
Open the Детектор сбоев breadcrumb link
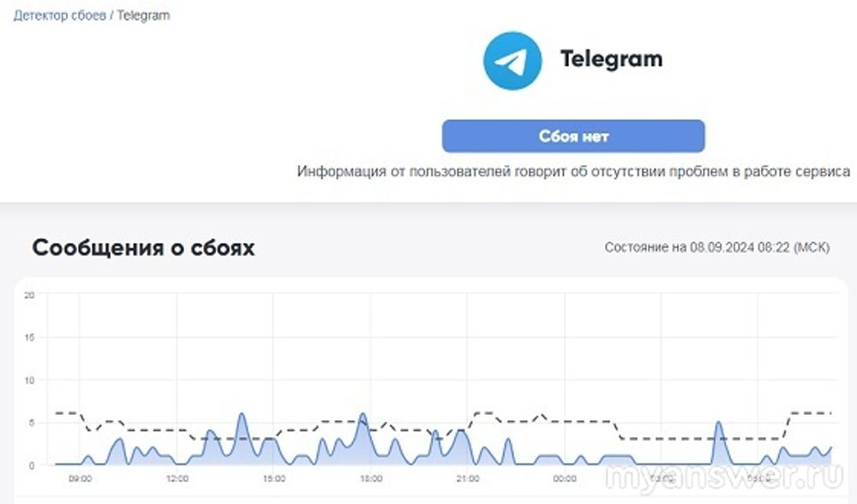(x=58, y=15)
